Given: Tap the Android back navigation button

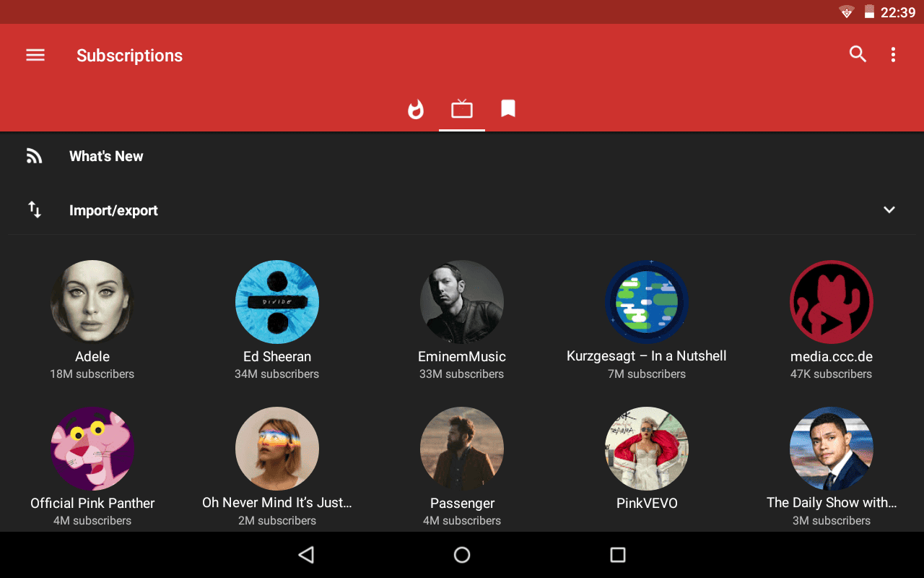Looking at the screenshot, I should [306, 555].
